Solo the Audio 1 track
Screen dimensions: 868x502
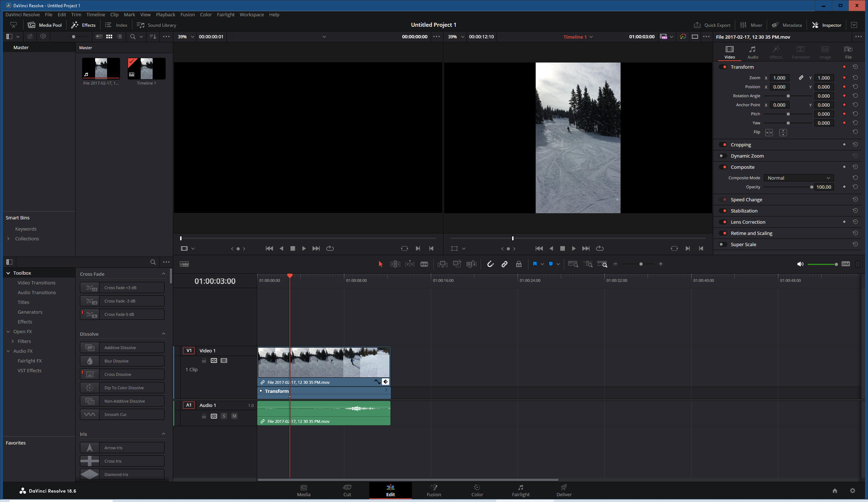[224, 416]
